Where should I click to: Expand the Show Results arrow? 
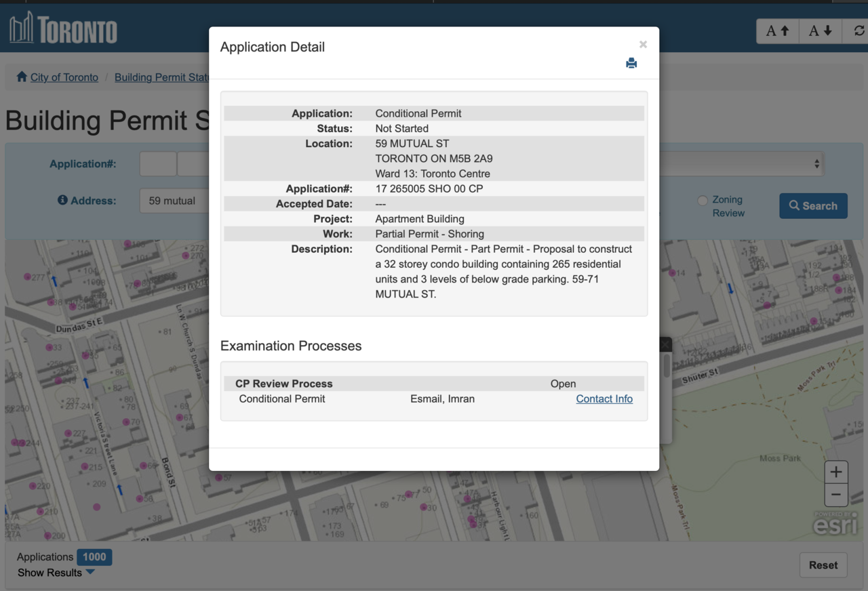(90, 573)
